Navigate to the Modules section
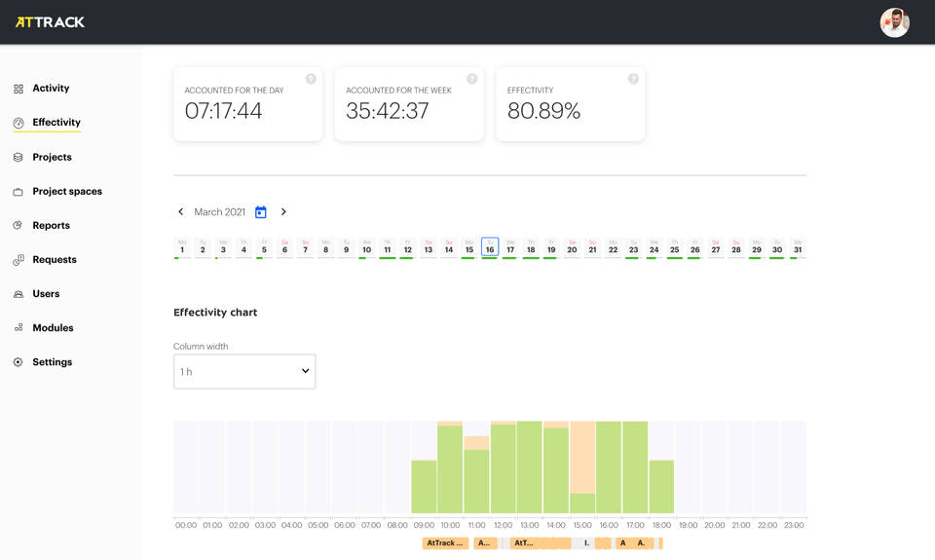Viewport: 935px width, 560px height. 53,328
